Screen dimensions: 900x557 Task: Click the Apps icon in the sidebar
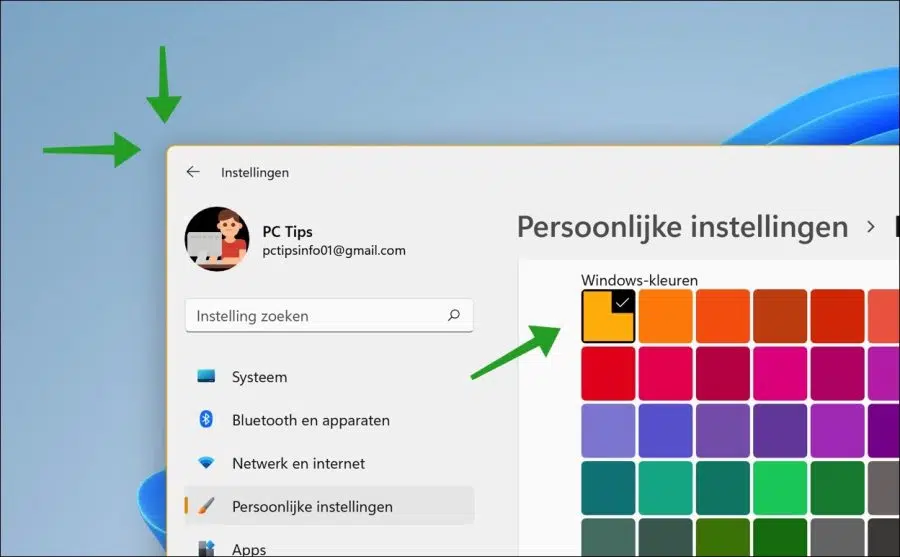(206, 548)
